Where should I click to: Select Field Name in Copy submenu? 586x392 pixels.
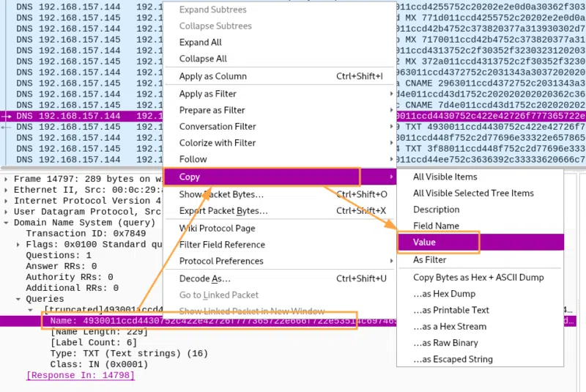[436, 226]
